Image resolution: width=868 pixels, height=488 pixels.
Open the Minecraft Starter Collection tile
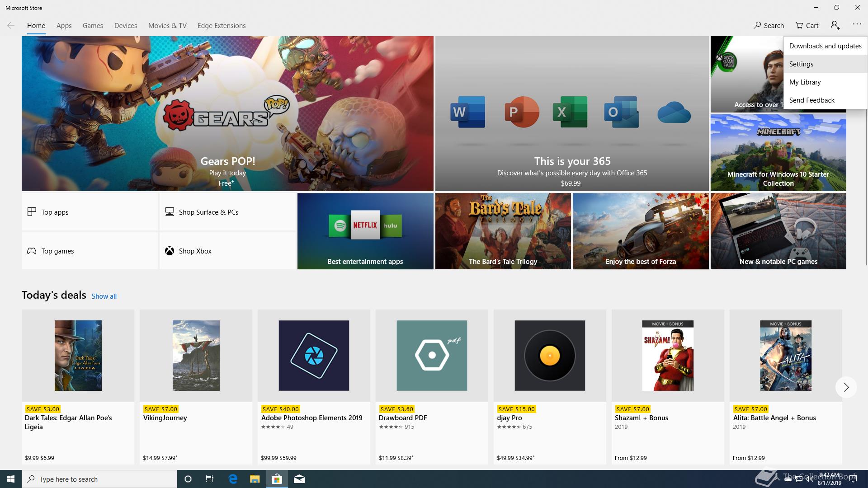coord(778,153)
